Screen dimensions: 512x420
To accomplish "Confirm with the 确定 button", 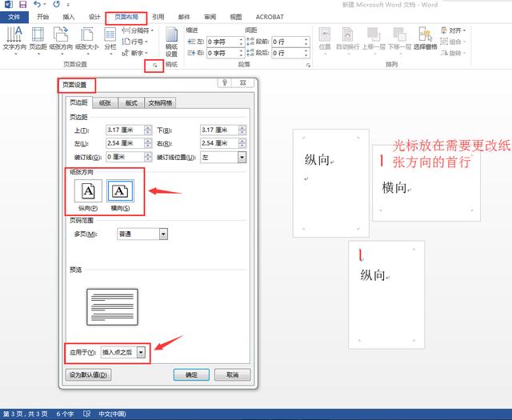I will pos(191,375).
